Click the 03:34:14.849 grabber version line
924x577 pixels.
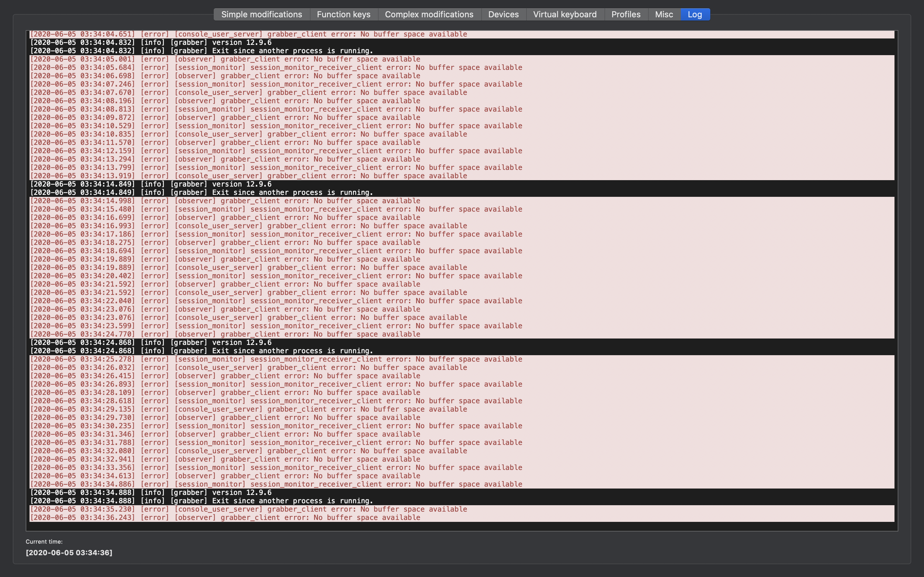point(151,184)
